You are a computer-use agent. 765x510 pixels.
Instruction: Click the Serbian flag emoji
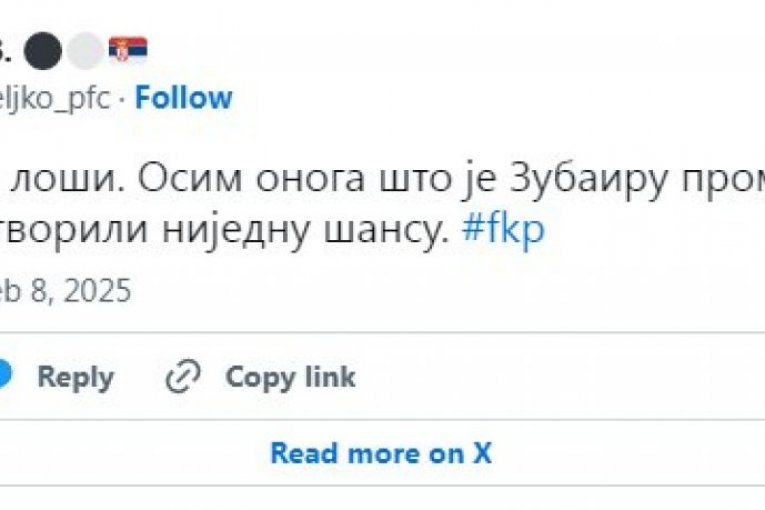tap(128, 50)
